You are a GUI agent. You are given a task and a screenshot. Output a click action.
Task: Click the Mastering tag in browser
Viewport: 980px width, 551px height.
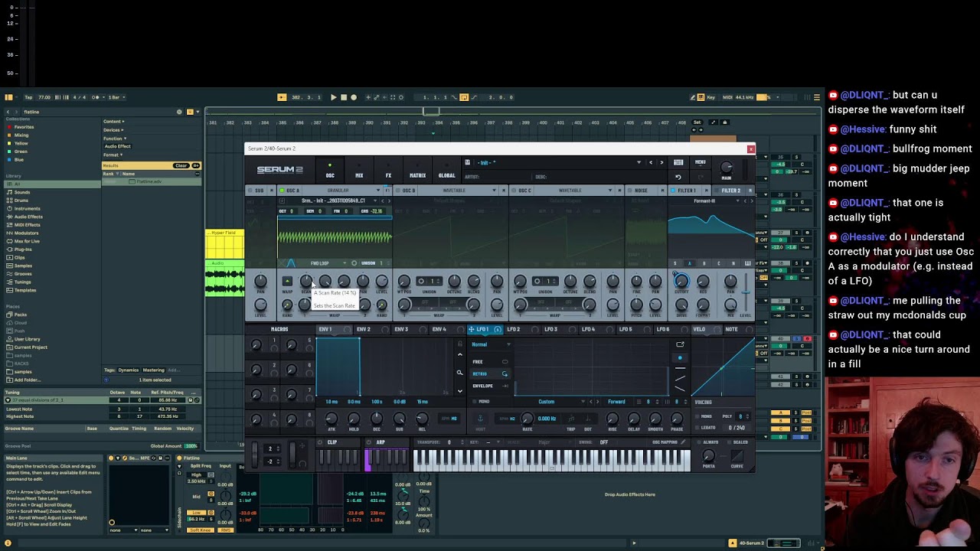(153, 370)
